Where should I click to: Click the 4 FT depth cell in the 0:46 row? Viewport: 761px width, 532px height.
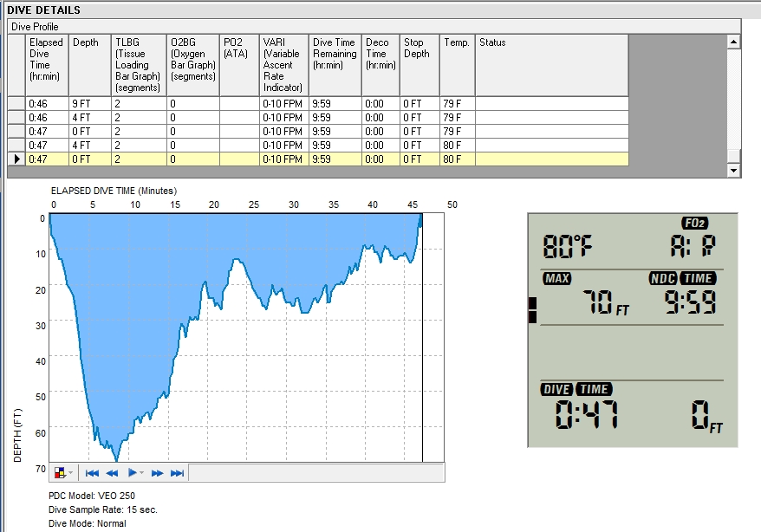[90, 117]
